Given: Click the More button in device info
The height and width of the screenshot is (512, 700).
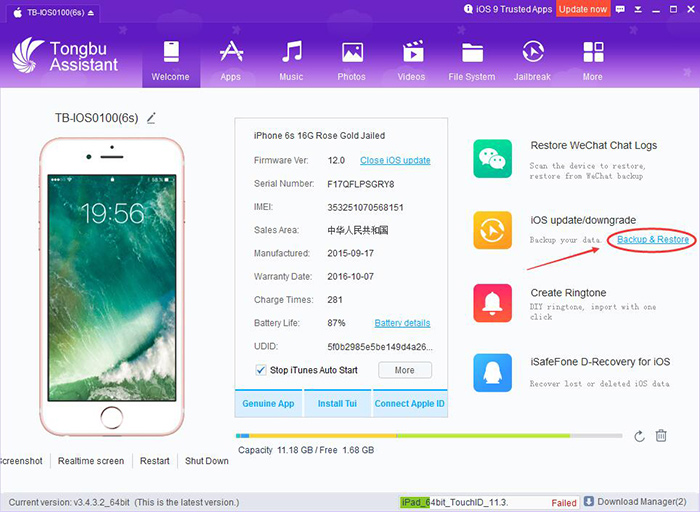Looking at the screenshot, I should click(x=405, y=370).
